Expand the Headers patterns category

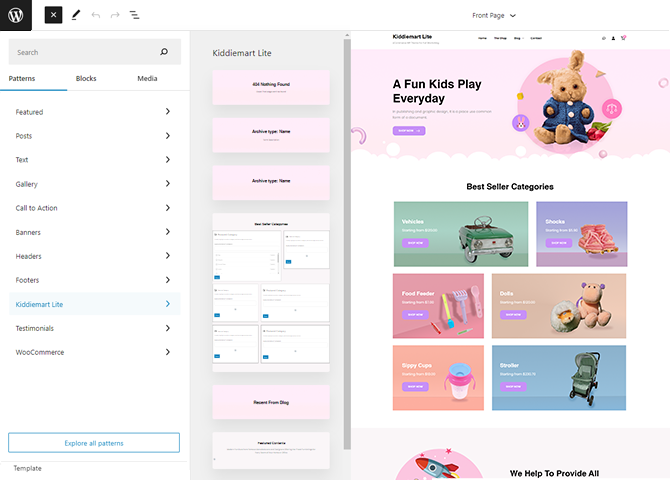[x=93, y=256]
